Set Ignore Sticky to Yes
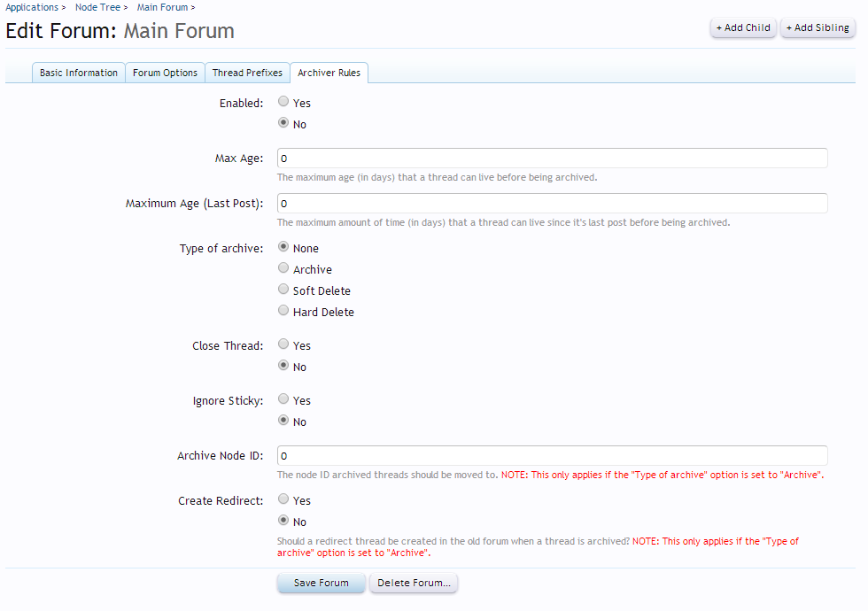Screen dimensions: 868x611 tap(283, 400)
